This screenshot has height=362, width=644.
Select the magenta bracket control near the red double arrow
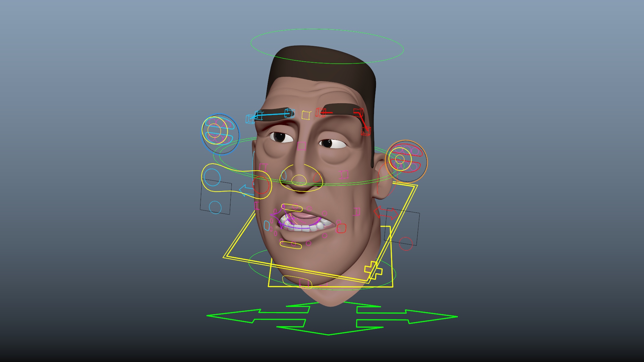(357, 212)
